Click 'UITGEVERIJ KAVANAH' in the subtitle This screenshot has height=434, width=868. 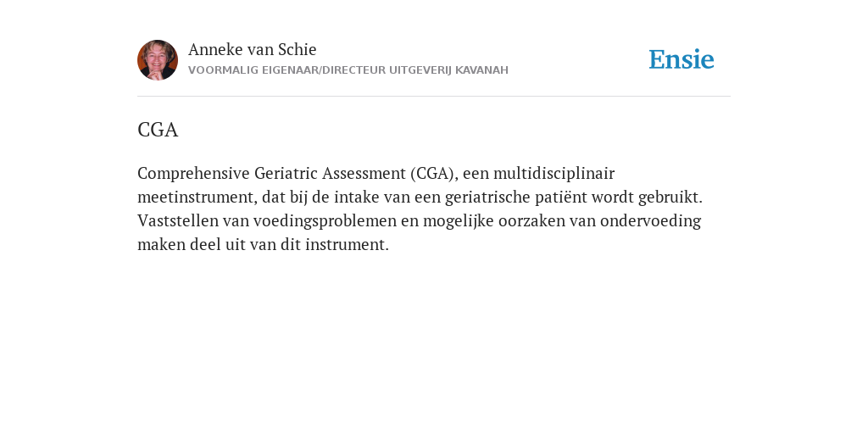click(448, 70)
